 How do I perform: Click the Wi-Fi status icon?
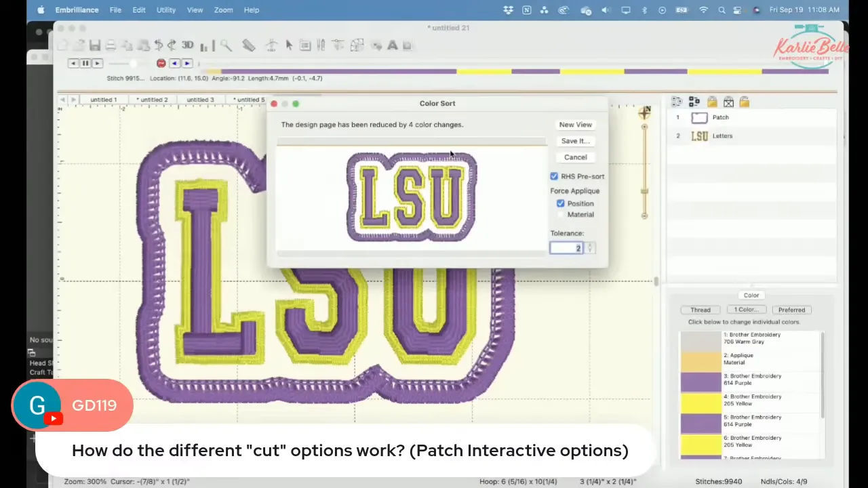click(703, 9)
